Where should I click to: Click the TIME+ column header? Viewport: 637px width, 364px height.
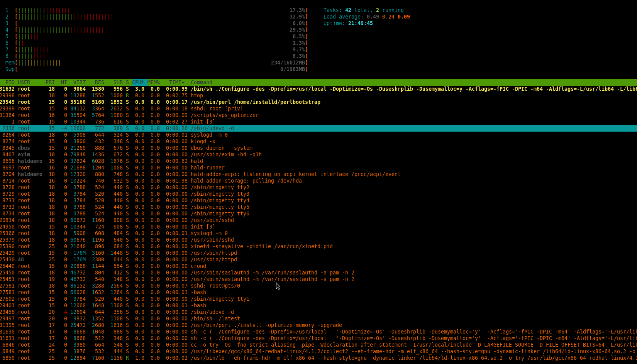tap(176, 82)
